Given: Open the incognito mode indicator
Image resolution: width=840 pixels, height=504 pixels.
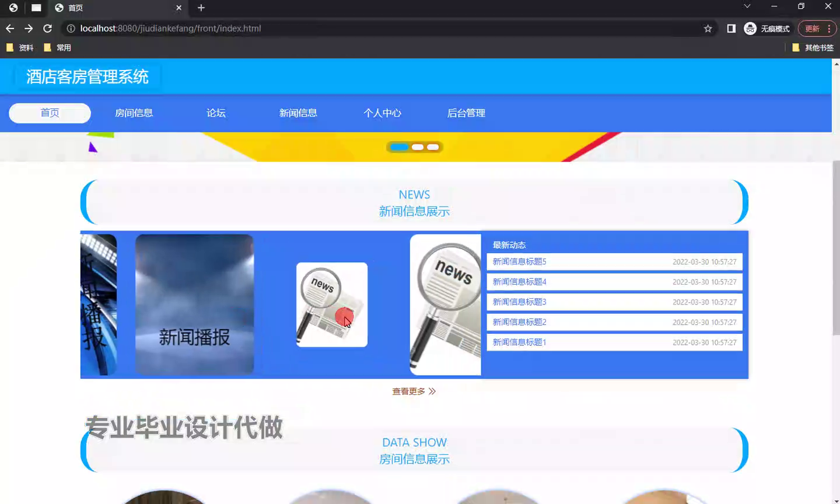Looking at the screenshot, I should click(x=766, y=29).
